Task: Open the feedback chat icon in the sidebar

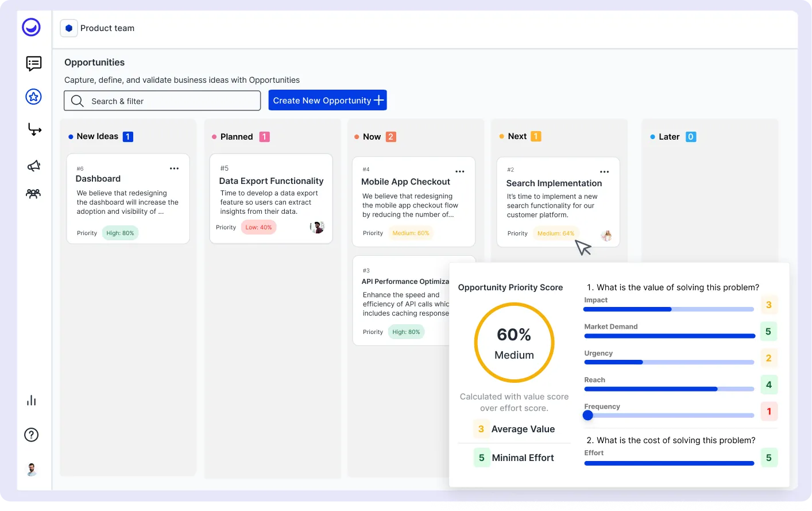Action: point(33,64)
